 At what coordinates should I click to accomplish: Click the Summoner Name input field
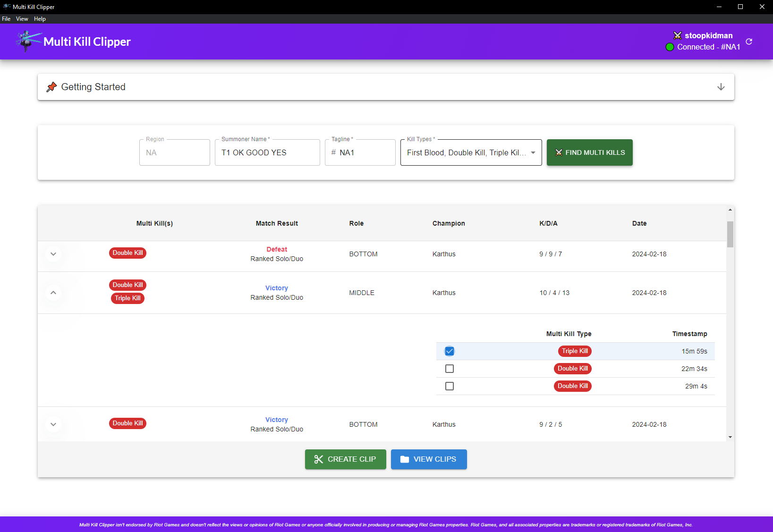coord(267,152)
